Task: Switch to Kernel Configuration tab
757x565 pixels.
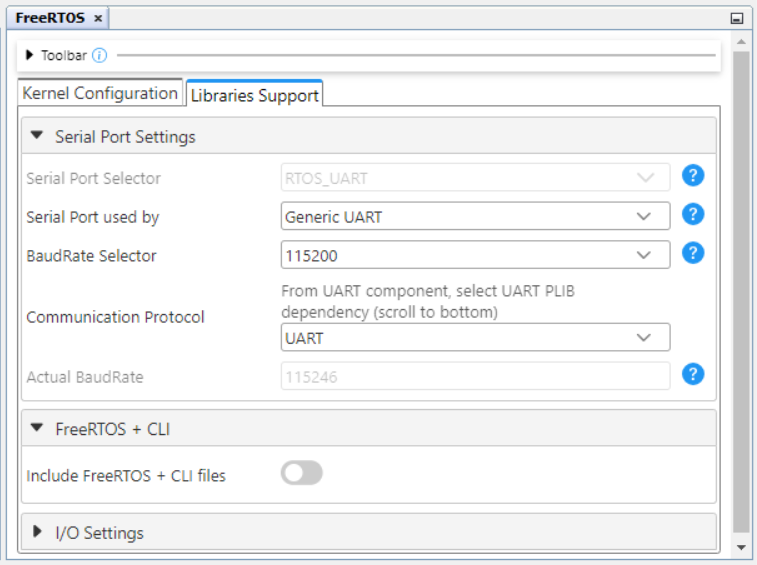Action: 100,93
